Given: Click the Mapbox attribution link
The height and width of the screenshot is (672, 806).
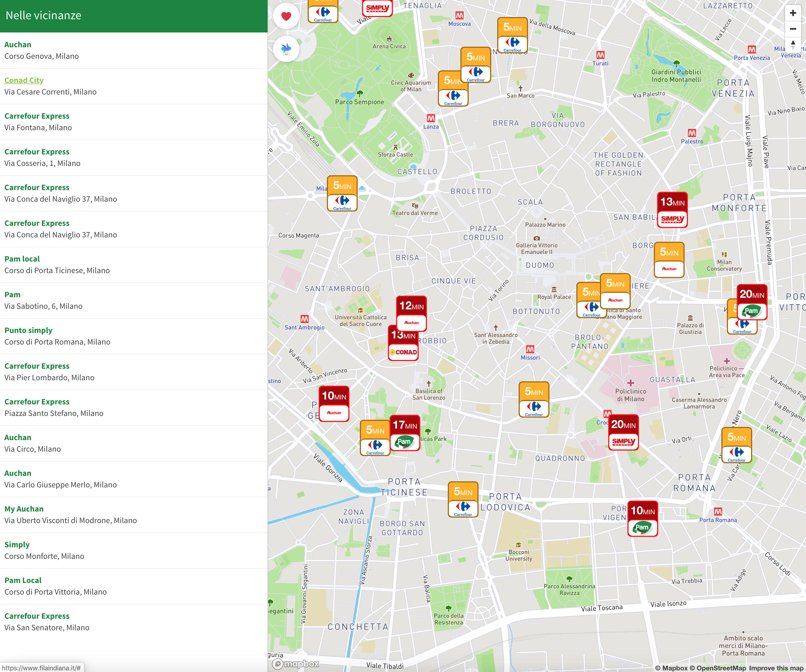Looking at the screenshot, I should (671, 668).
